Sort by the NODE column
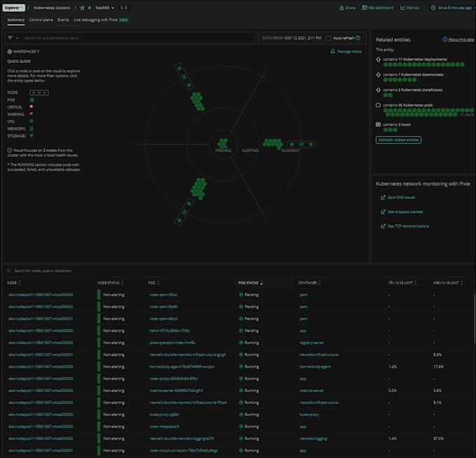The height and width of the screenshot is (458, 476). [x=14, y=283]
